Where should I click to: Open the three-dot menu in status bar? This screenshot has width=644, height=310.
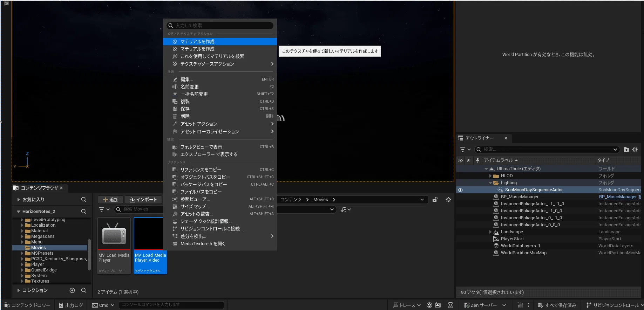pos(529,305)
